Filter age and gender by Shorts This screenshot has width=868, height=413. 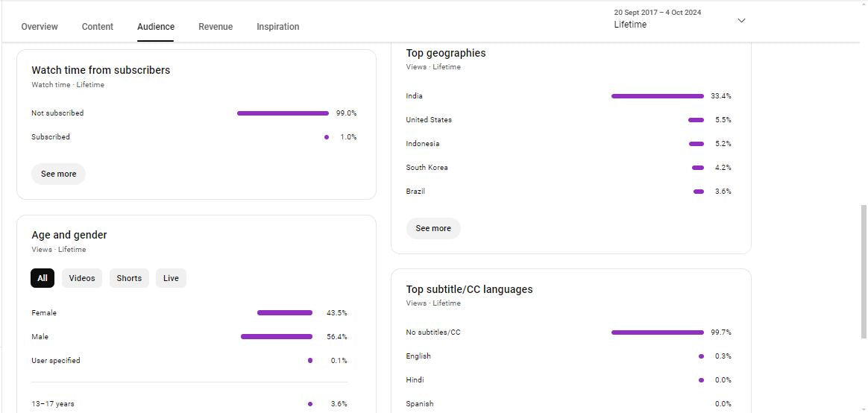pos(129,278)
